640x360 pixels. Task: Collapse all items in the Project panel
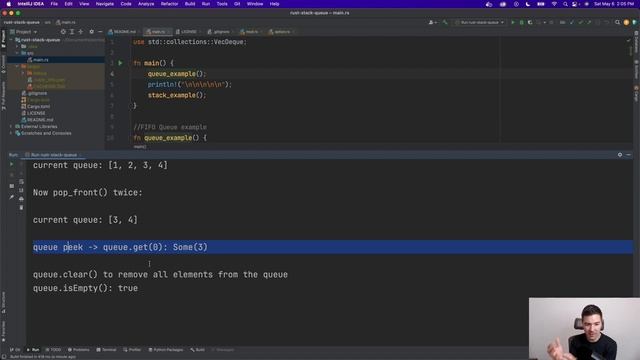click(80, 31)
